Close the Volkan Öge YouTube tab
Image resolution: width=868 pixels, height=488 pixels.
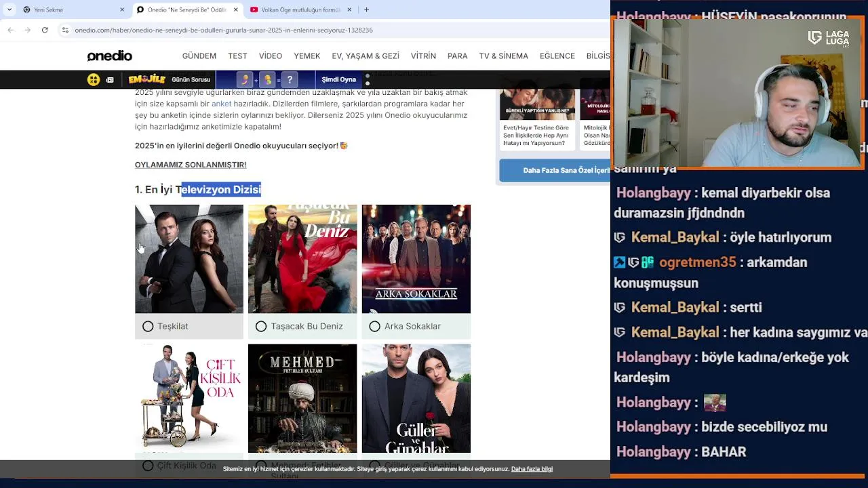click(349, 9)
